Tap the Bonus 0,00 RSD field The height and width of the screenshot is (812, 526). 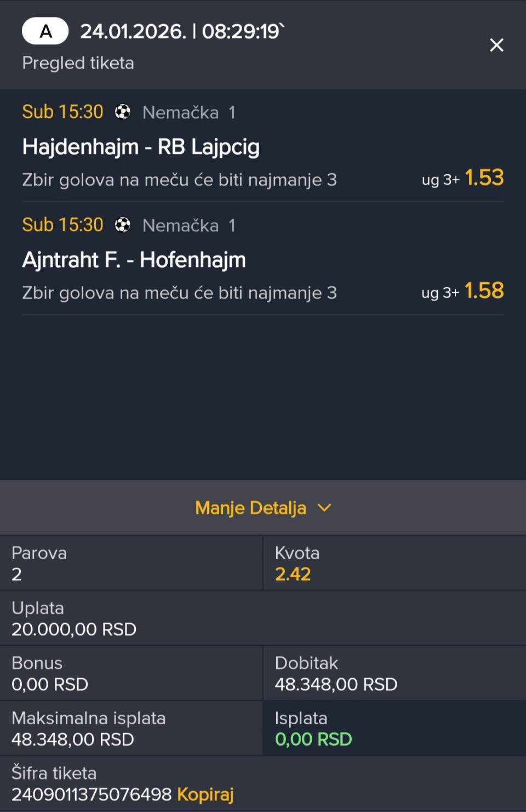coord(50,684)
